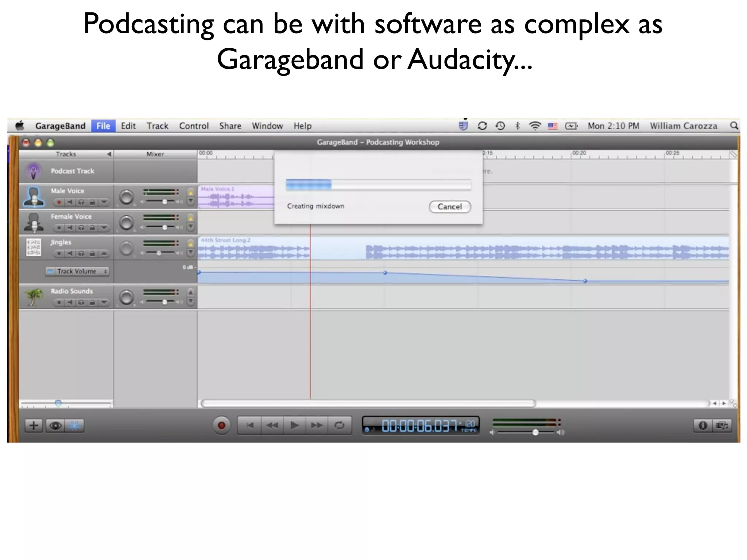The image size is (747, 560).
Task: Adjust the Male Voice volume slider
Action: pos(165,202)
